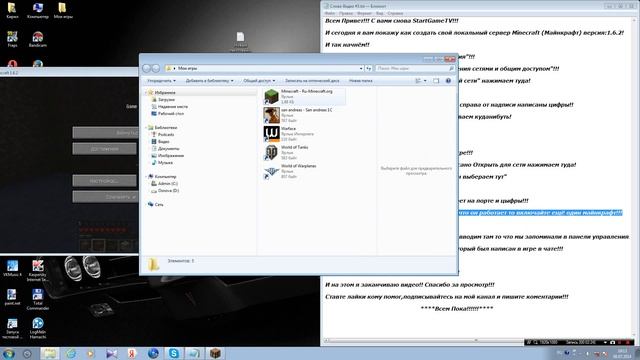Click the "Всем Пока" line in Notepad
This screenshot has height=360, width=640.
457,309
